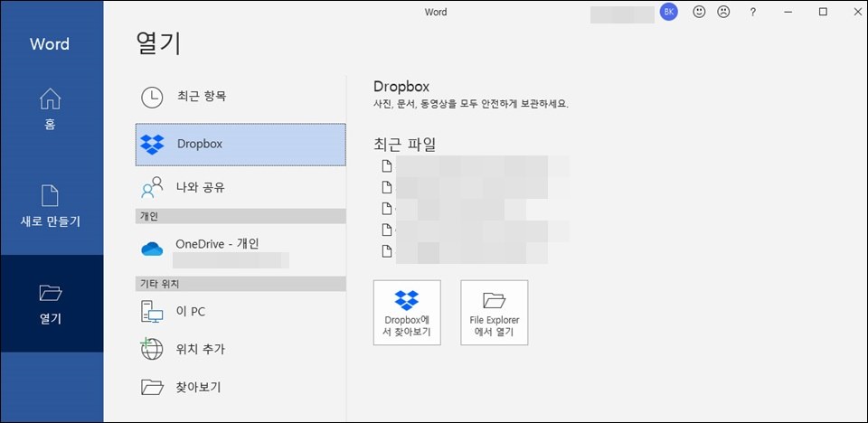Click the Dropbox에서 찾아보기 button
Viewport: 868px width, 423px height.
[x=407, y=312]
